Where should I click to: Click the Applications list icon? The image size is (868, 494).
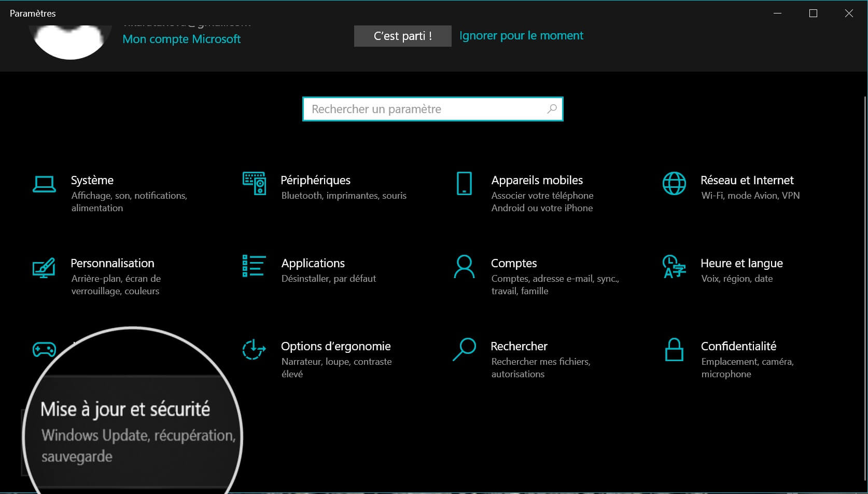(254, 266)
